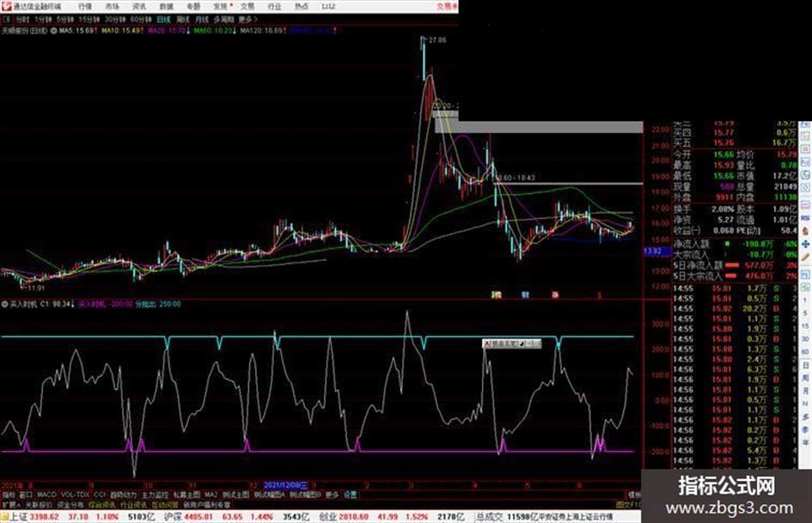Viewport: 812px width, 523px height.
Task: Open the 数据 menu
Action: (x=166, y=6)
